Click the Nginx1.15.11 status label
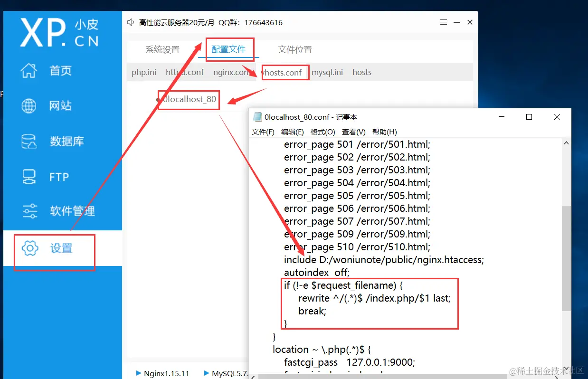The image size is (588, 379). (166, 373)
